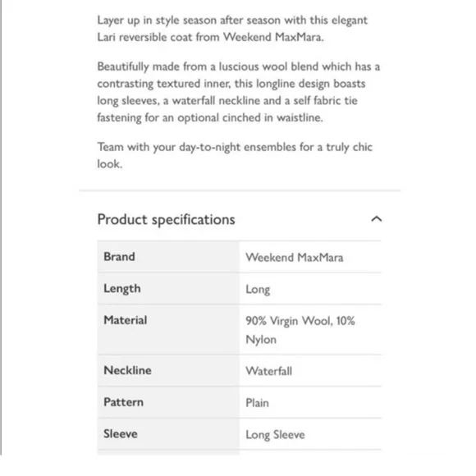Click the luscious wool blend description paragraph

click(238, 92)
